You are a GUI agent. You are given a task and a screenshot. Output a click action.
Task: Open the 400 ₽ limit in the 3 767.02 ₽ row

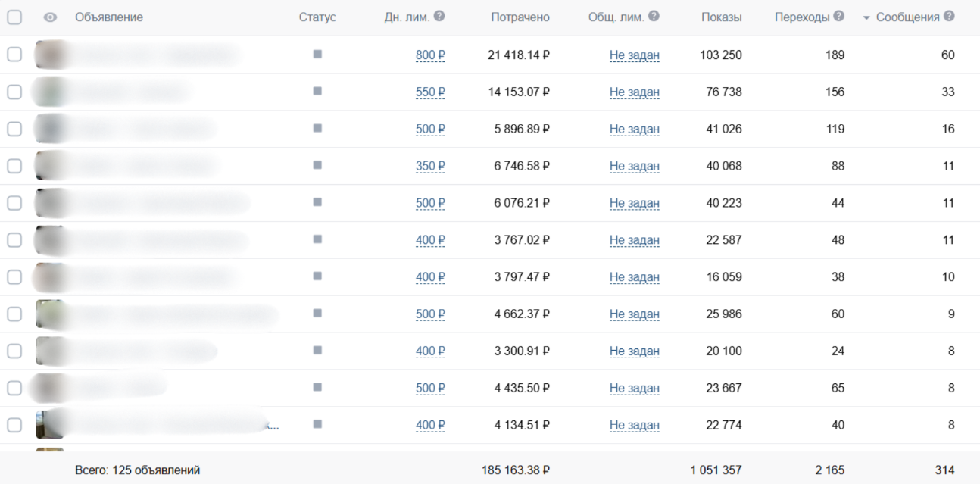[430, 240]
